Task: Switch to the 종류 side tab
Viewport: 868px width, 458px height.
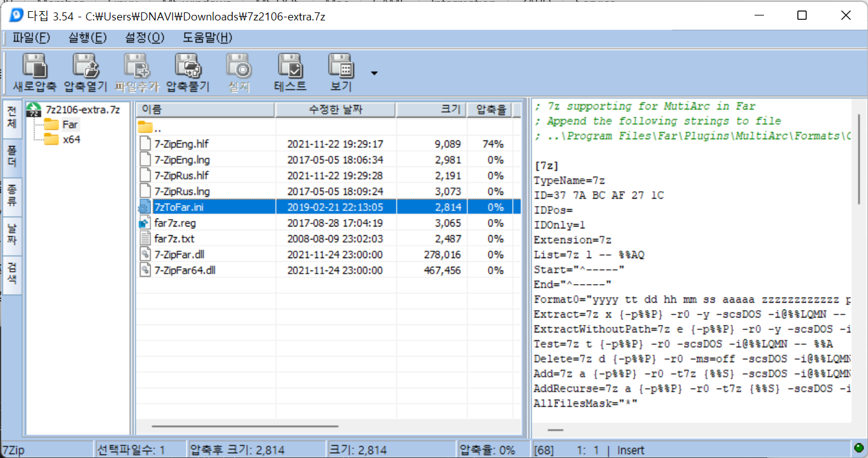Action: (x=12, y=196)
